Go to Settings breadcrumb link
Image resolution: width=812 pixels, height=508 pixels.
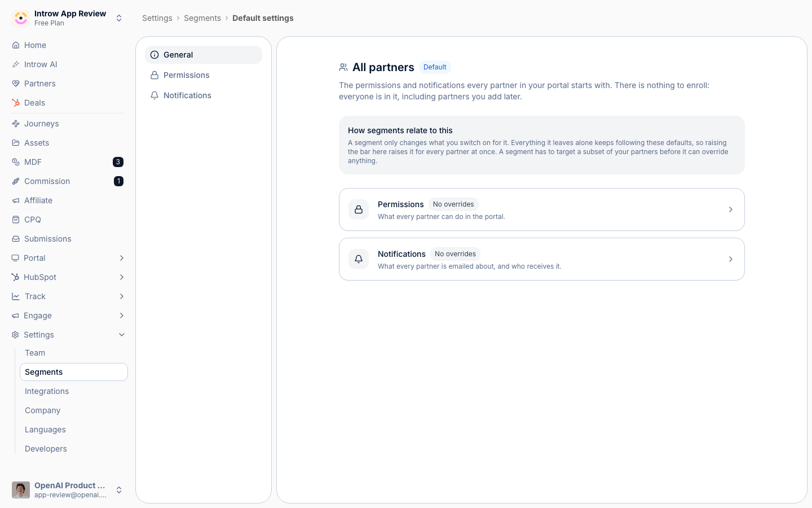(157, 18)
